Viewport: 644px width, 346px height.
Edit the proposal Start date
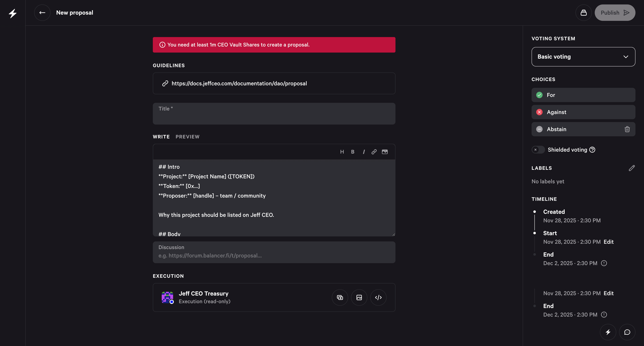[x=608, y=242]
